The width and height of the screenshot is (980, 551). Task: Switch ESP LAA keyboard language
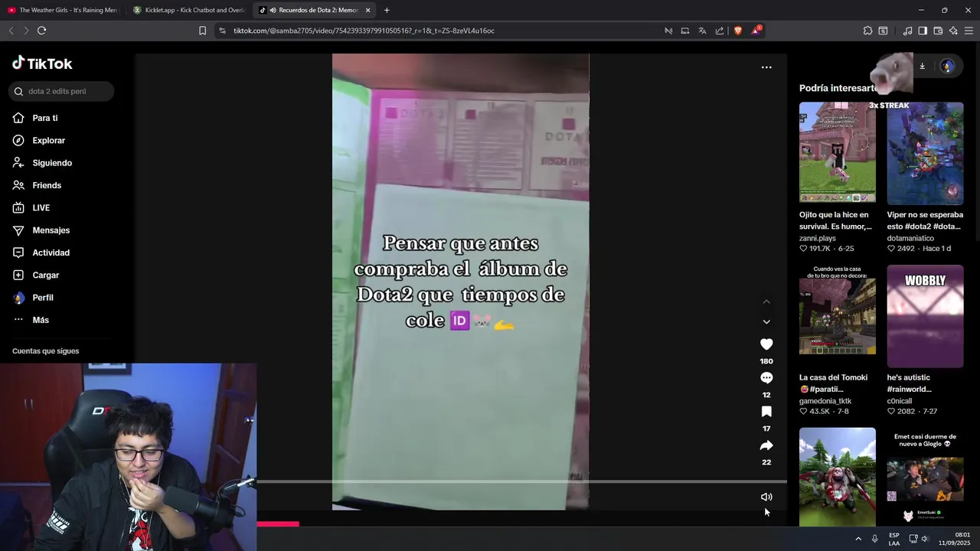point(894,539)
